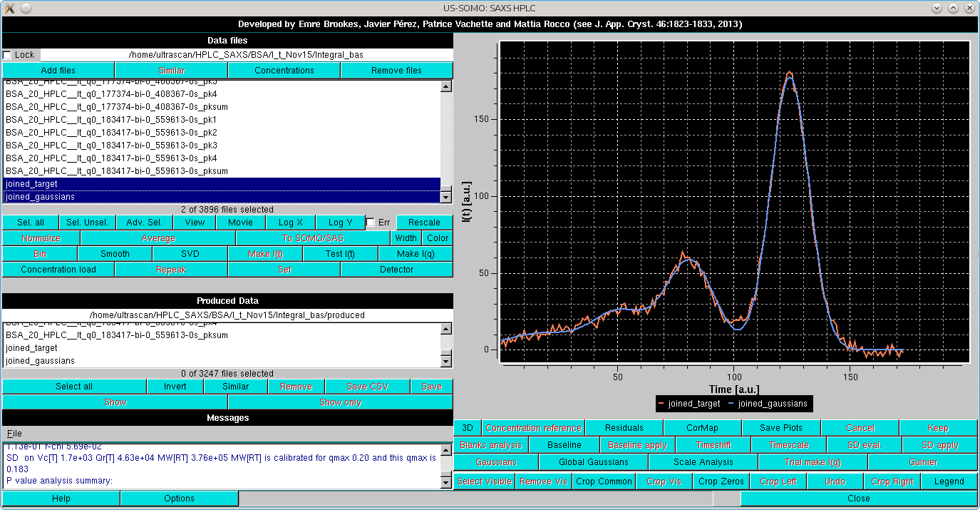
Task: Click Global Gaussians button
Action: click(594, 462)
